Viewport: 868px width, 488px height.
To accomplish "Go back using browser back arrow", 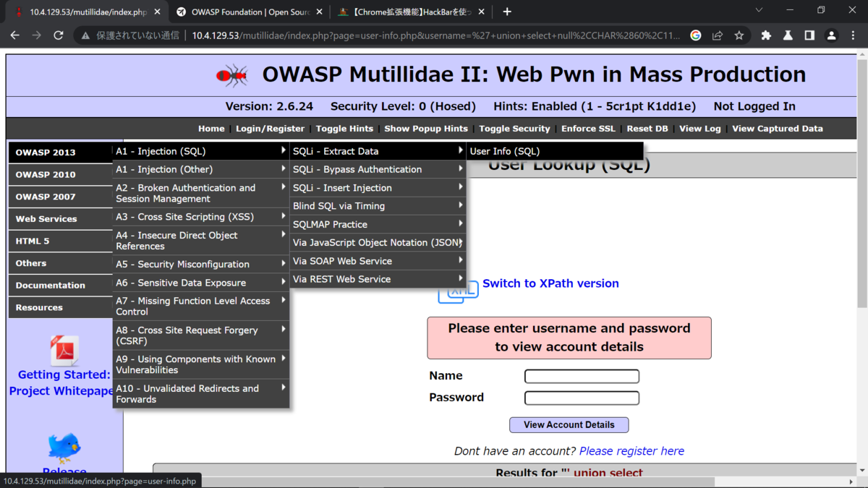I will coord(15,35).
